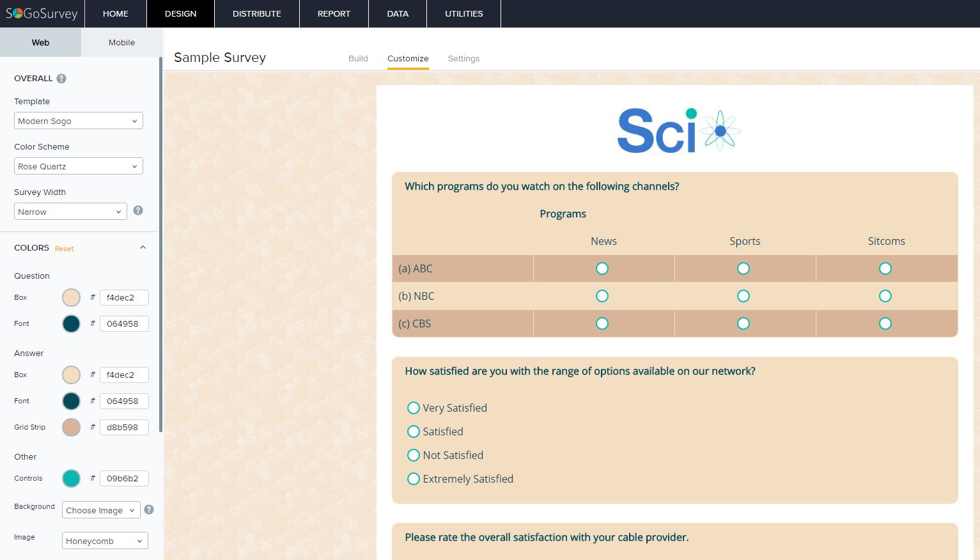Expand the Survey Width dropdown

coord(70,212)
